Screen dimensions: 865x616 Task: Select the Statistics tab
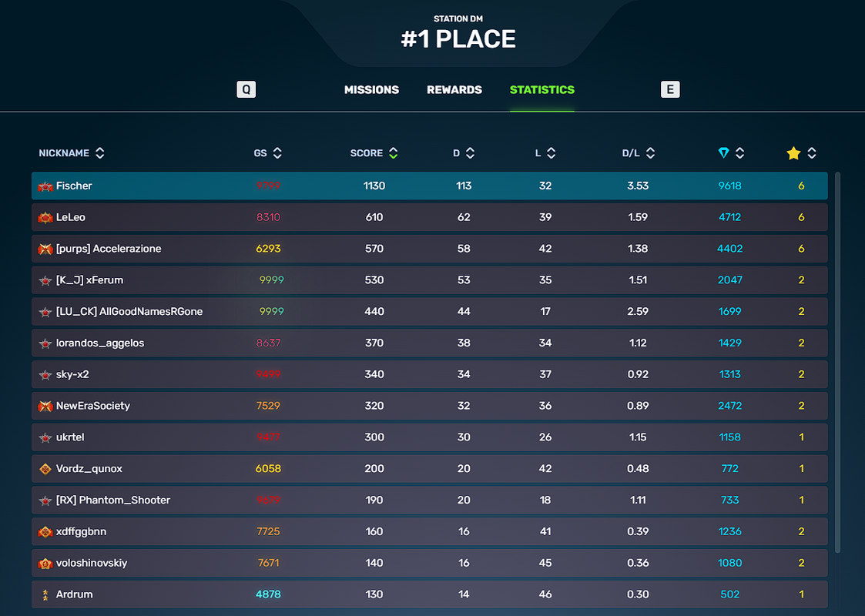(542, 89)
